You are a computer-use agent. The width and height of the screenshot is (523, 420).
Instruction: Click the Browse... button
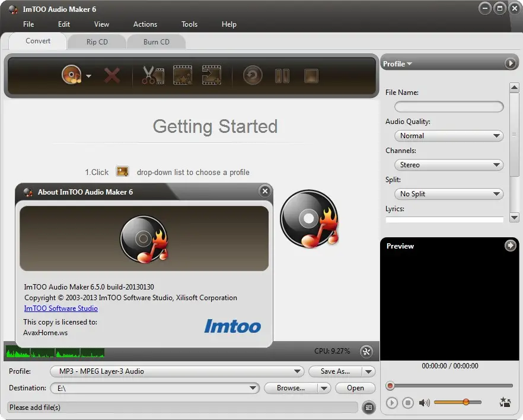coord(291,388)
